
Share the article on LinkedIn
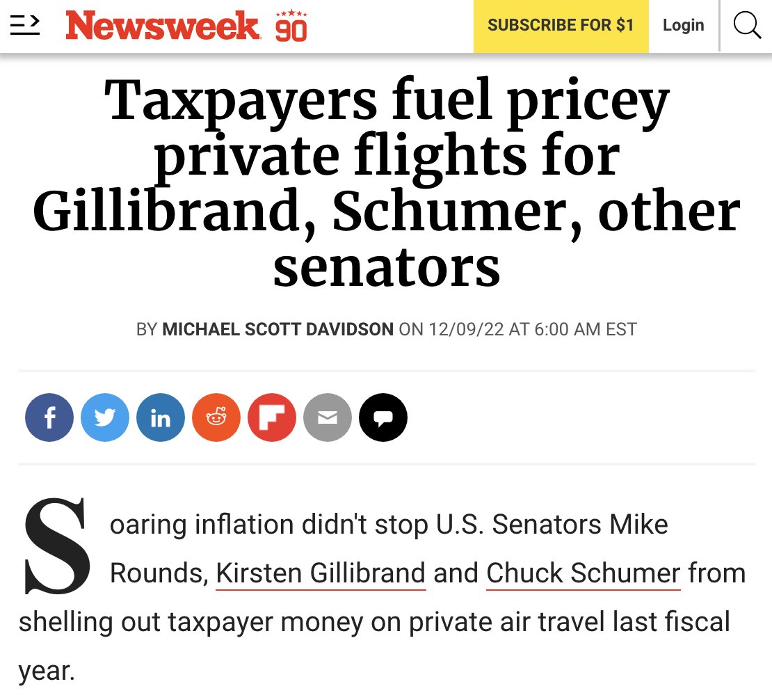coord(161,417)
